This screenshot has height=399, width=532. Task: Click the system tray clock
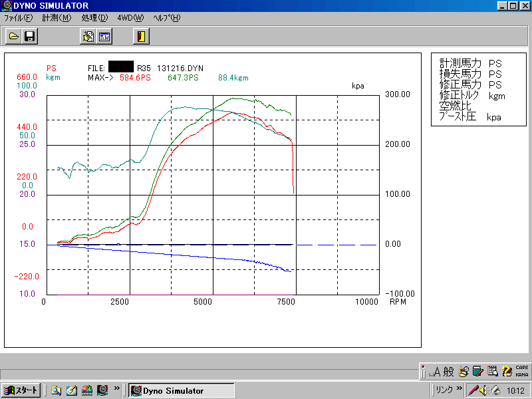point(515,390)
